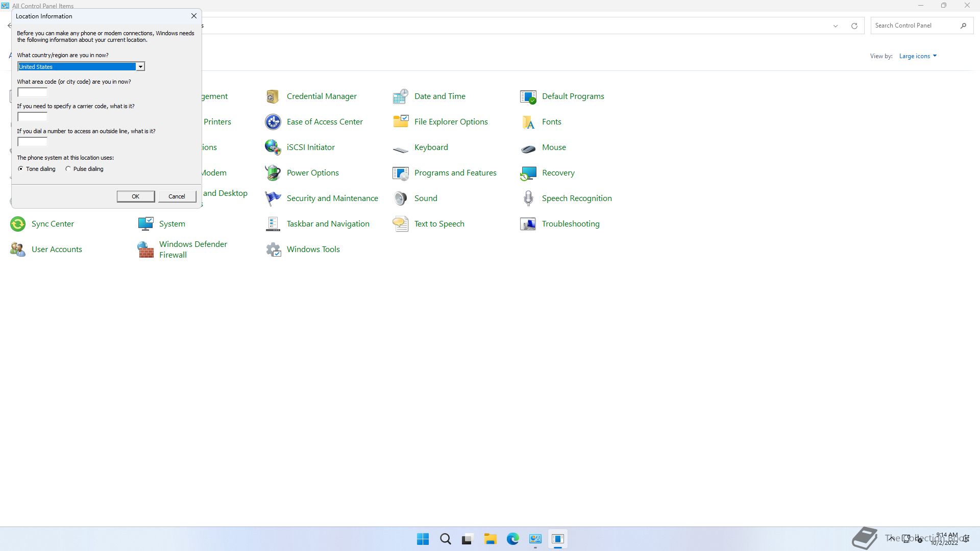Open the Credential Manager icon
Image resolution: width=980 pixels, height=551 pixels.
tap(273, 96)
